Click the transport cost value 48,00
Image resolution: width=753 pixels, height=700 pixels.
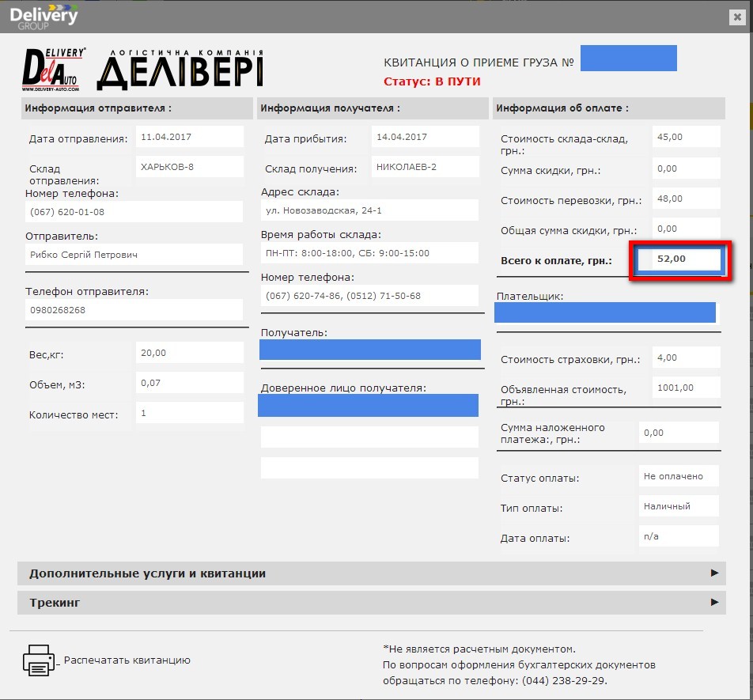(x=687, y=199)
